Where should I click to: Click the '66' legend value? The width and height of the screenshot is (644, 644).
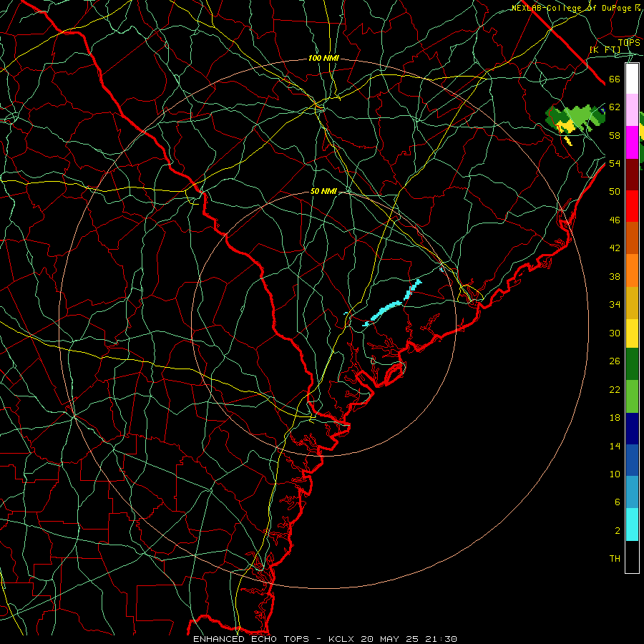[615, 79]
